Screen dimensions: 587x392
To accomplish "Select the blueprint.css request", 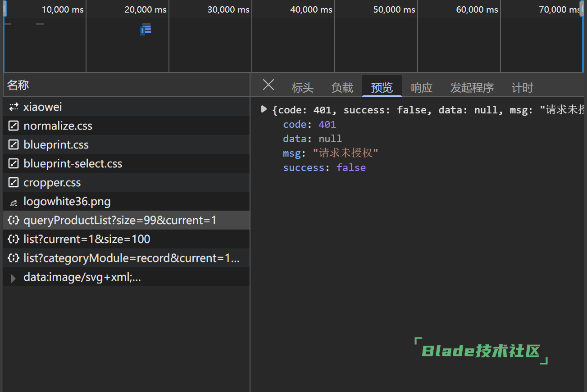I will pos(126,145).
